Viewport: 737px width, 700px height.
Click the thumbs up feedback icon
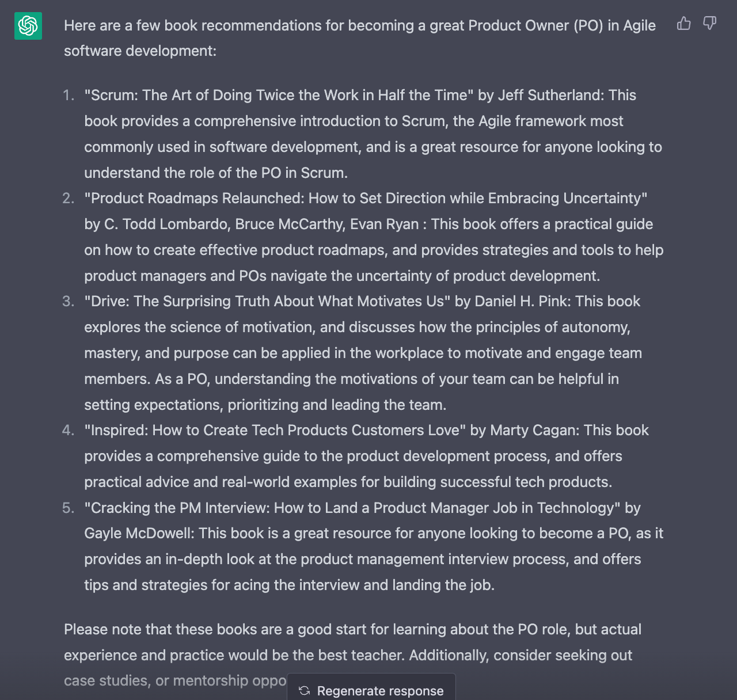[x=683, y=24]
